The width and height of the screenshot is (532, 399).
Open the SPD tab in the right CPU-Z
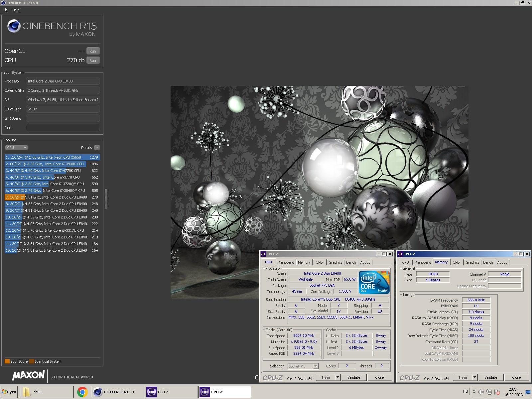(457, 262)
